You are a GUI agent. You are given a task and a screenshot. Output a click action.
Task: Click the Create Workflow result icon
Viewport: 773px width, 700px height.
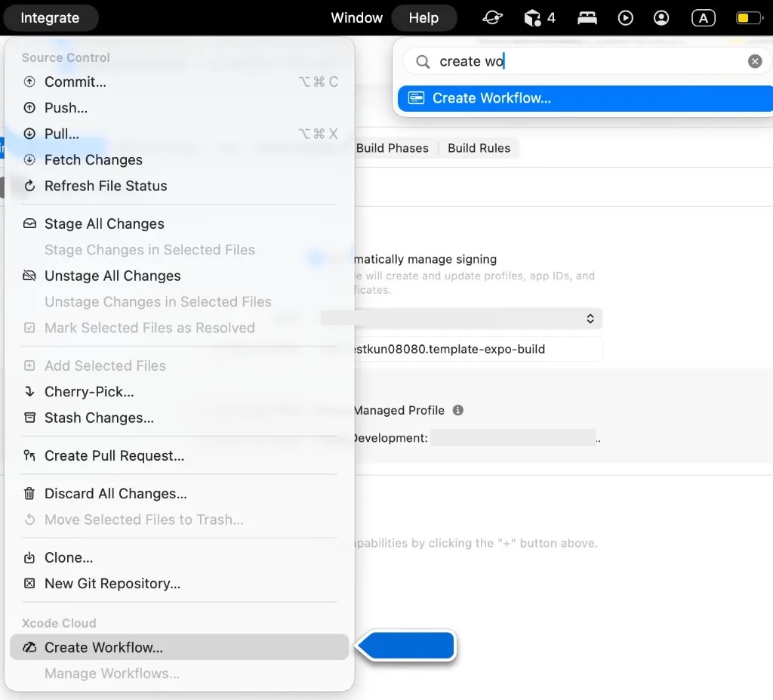click(416, 98)
